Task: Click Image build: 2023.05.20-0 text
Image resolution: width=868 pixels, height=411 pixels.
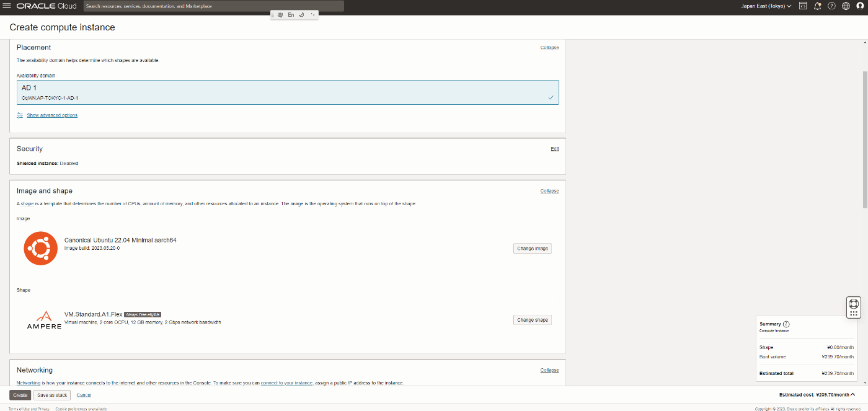Action: tap(92, 248)
